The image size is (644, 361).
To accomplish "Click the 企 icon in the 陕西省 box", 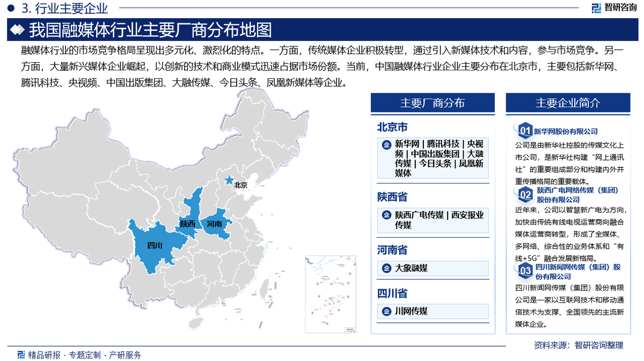I will click(x=386, y=216).
